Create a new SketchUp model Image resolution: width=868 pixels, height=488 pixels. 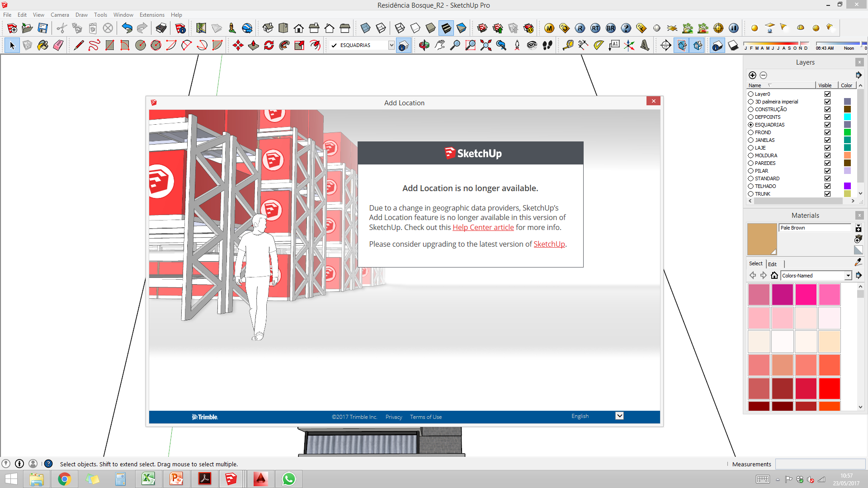[x=12, y=28]
